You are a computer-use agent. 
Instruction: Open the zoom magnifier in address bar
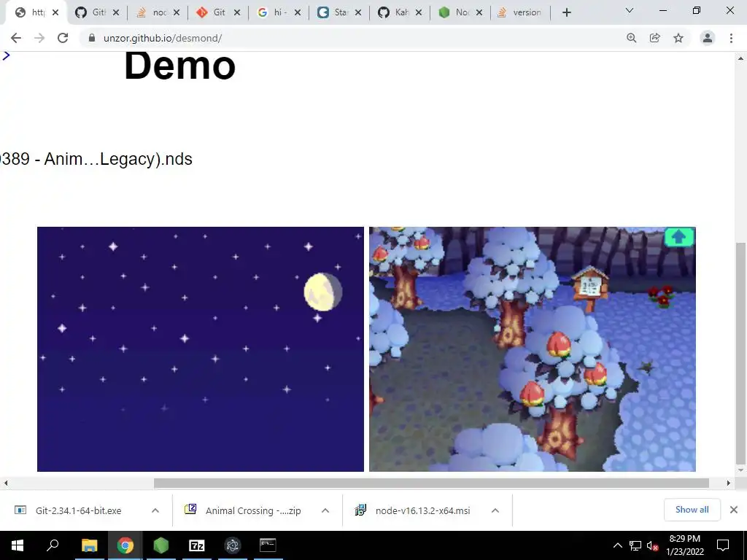tap(632, 38)
